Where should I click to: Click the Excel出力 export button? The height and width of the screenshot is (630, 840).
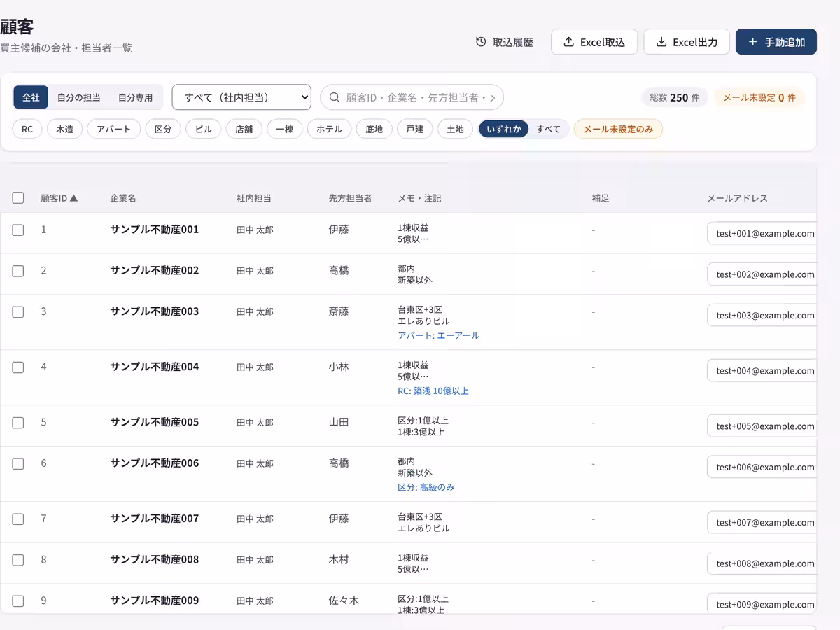687,42
